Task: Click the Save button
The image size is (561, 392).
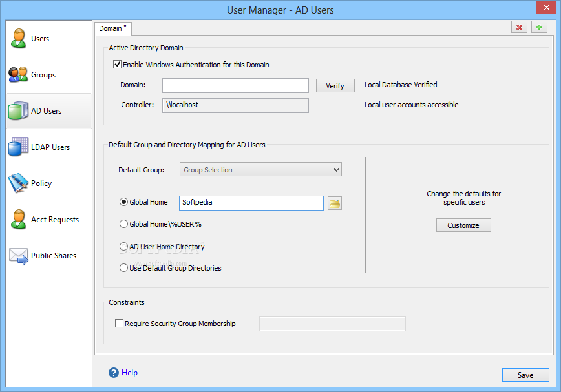Action: point(525,375)
